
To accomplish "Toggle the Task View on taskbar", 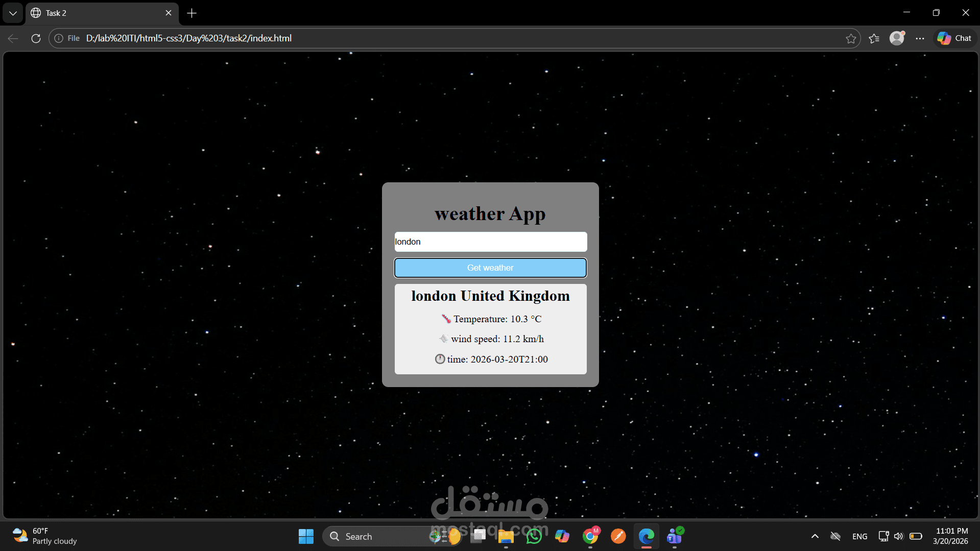I will [x=478, y=536].
